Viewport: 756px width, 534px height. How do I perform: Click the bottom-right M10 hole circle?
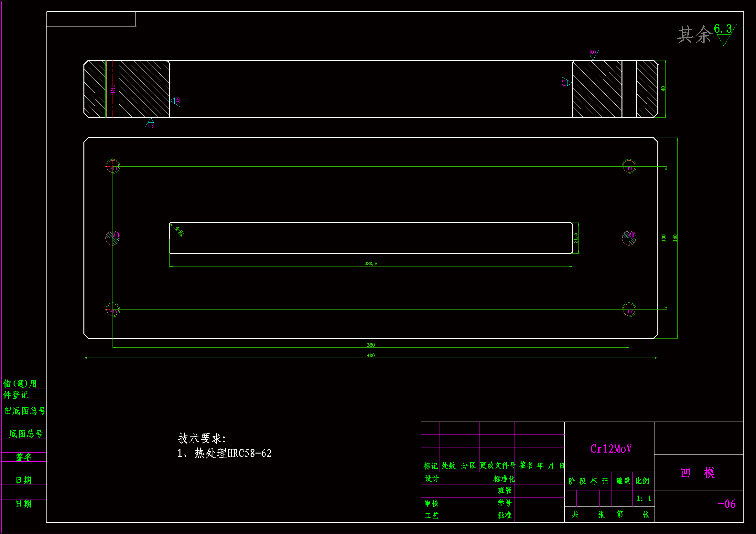[x=629, y=309]
